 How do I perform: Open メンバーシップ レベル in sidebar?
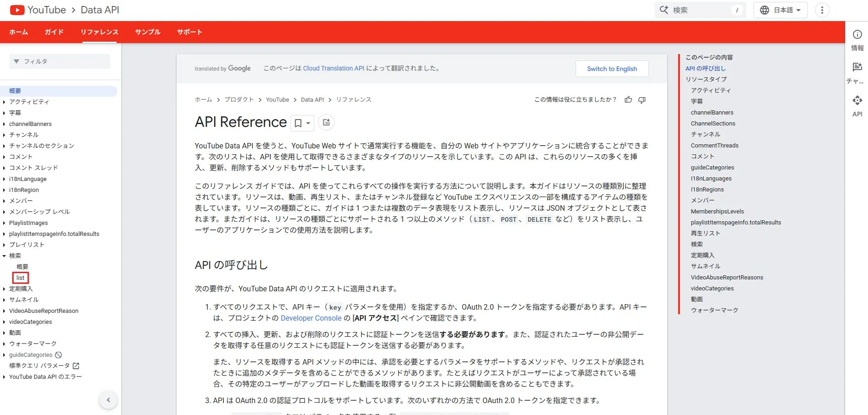pos(39,212)
